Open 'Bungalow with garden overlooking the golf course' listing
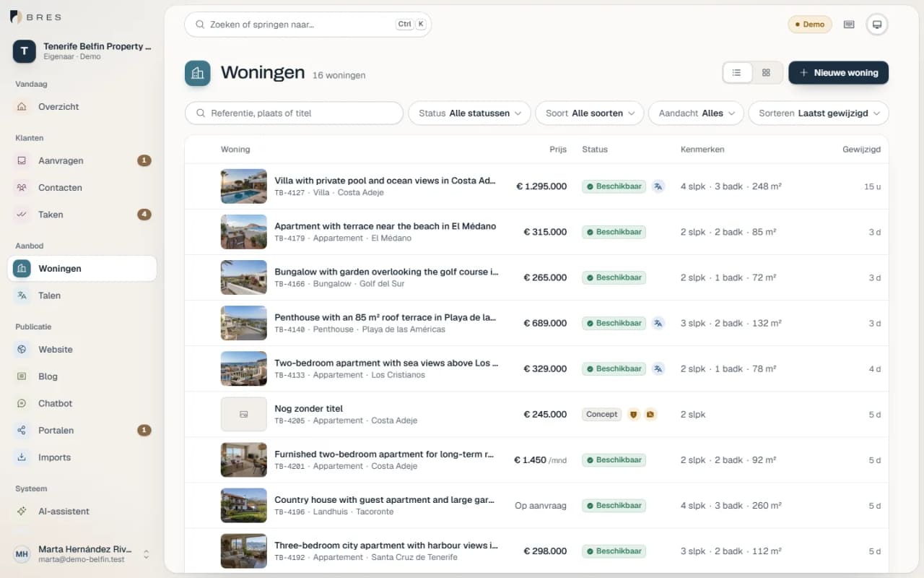This screenshot has height=578, width=924. click(386, 272)
